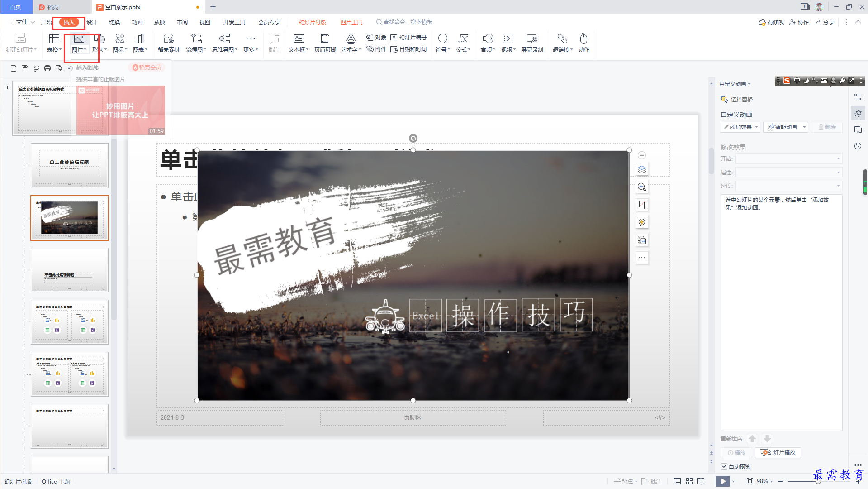Click the 有修改 unsaved changes button
Image resolution: width=868 pixels, height=489 pixels.
pyautogui.click(x=771, y=22)
